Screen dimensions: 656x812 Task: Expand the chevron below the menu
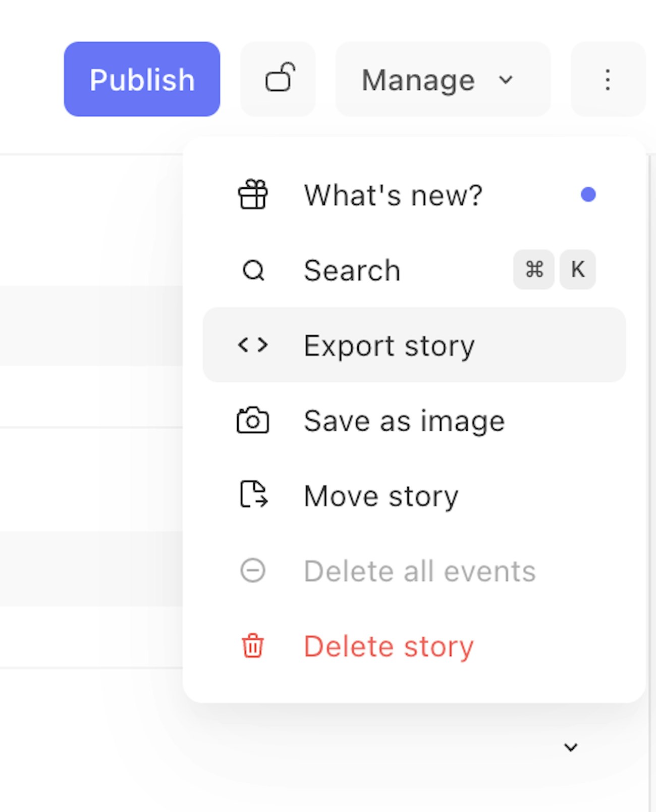(571, 747)
